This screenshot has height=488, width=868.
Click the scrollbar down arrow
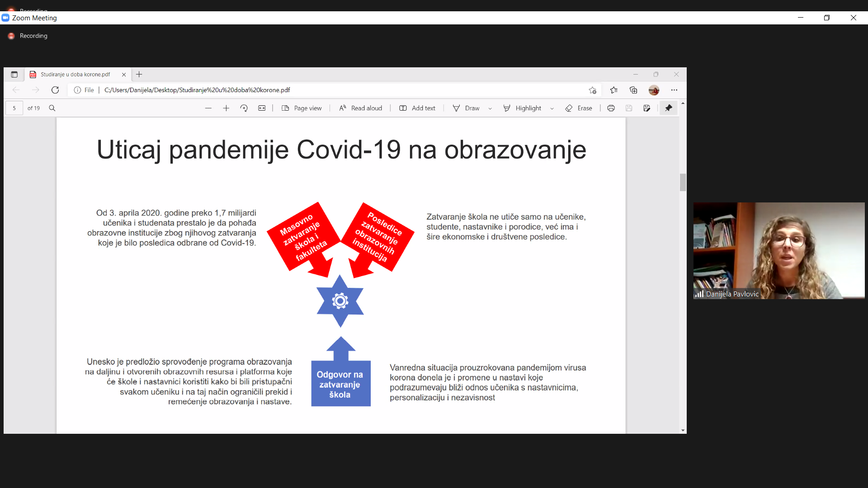683,431
